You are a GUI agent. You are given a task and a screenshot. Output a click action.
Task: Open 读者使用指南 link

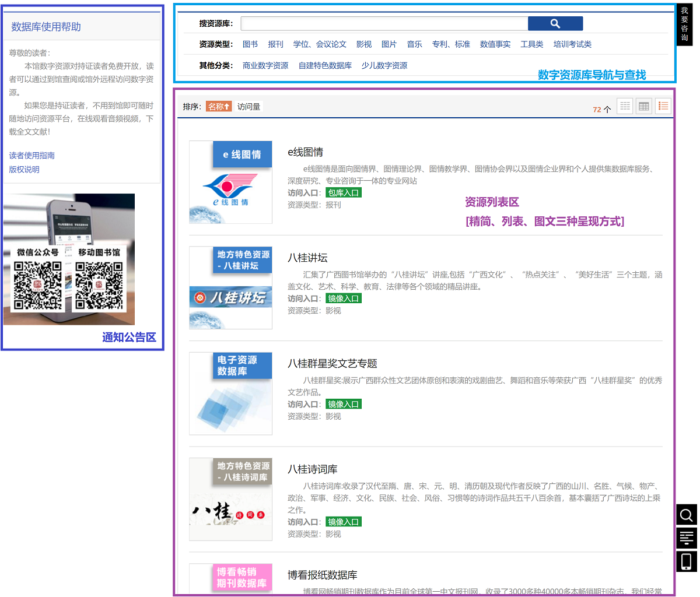pos(32,156)
